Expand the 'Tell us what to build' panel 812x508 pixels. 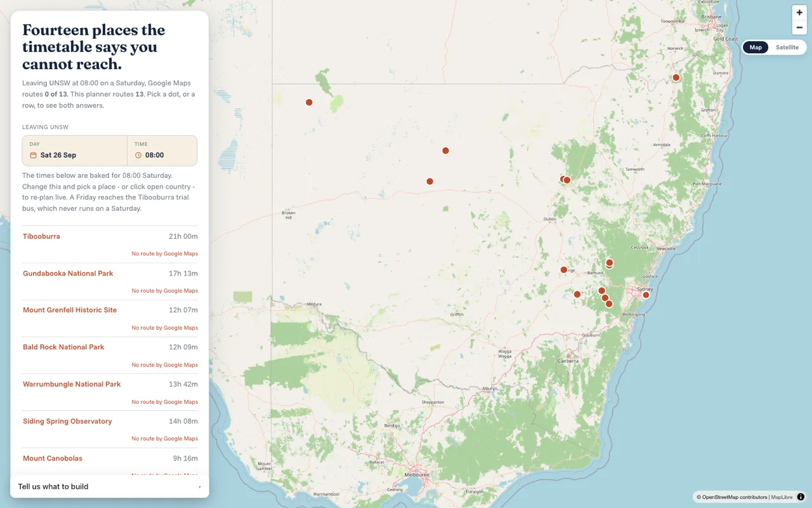point(110,486)
